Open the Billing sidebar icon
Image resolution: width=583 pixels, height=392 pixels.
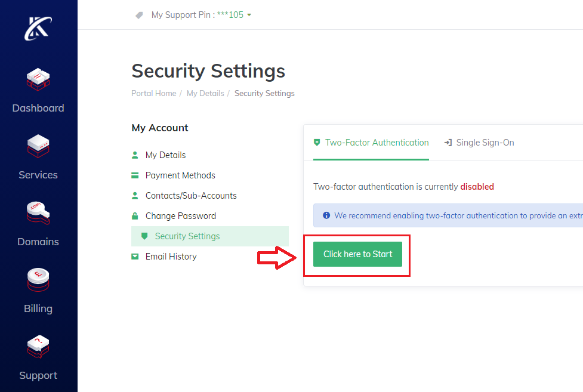pos(38,281)
